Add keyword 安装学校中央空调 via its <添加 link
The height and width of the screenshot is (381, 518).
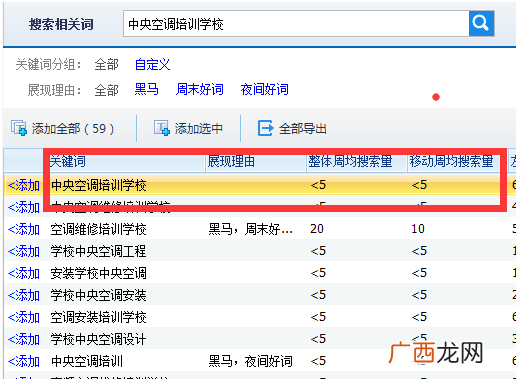[24, 273]
